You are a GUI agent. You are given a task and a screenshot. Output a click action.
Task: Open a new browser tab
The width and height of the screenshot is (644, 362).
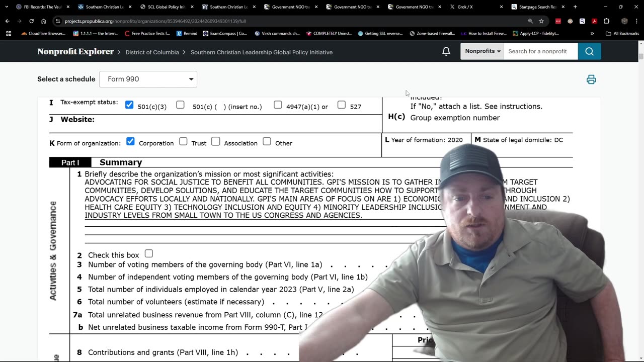575,7
